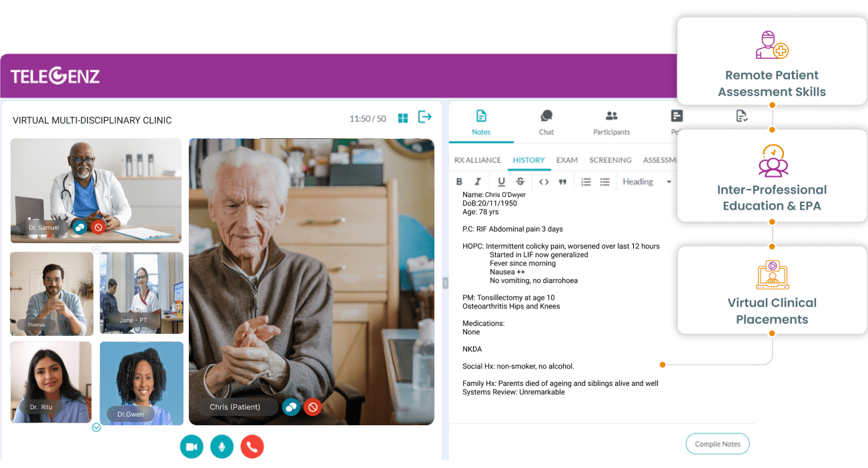Mute the microphone button
Image resolution: width=868 pixels, height=468 pixels.
(222, 446)
